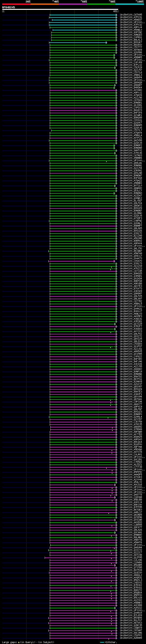Click the purple ~60% identity color legend
Viewport: 146px width, 644px height.
73,4
